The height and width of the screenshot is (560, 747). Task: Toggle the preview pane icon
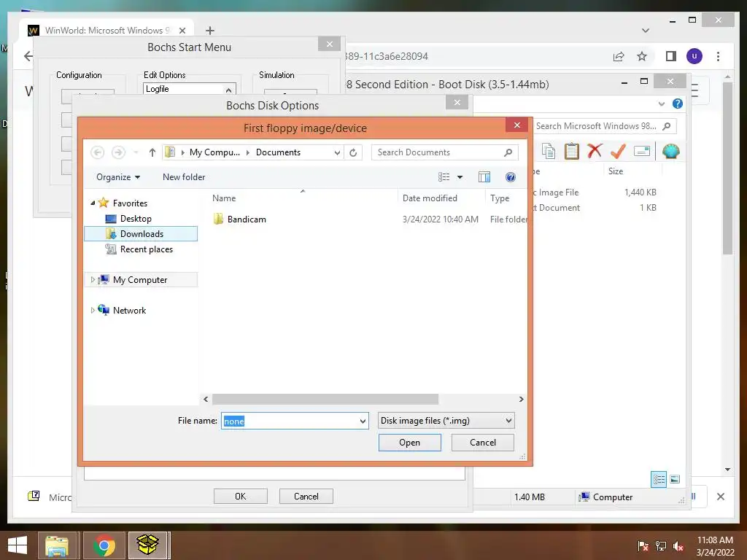[x=484, y=177]
